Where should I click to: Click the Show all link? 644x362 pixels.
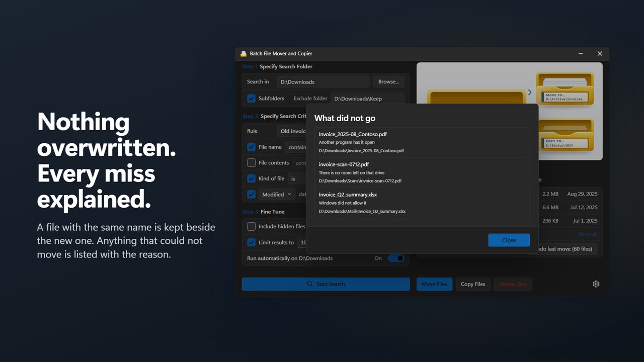tap(588, 234)
